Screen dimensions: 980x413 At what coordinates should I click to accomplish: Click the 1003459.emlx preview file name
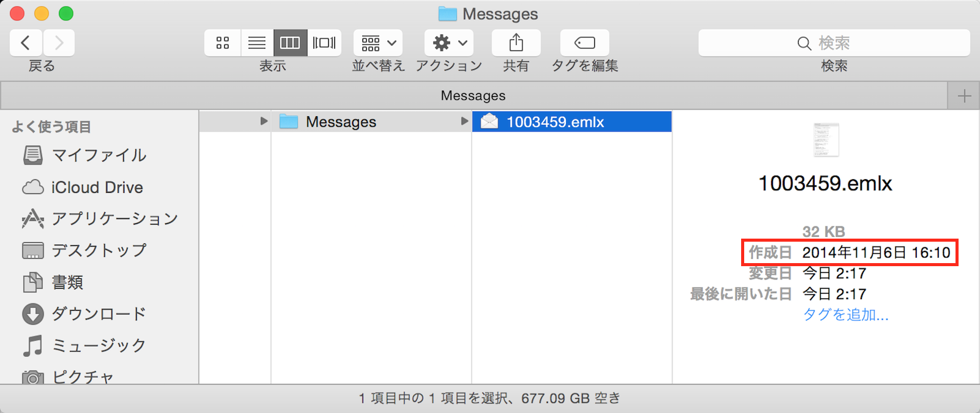825,184
